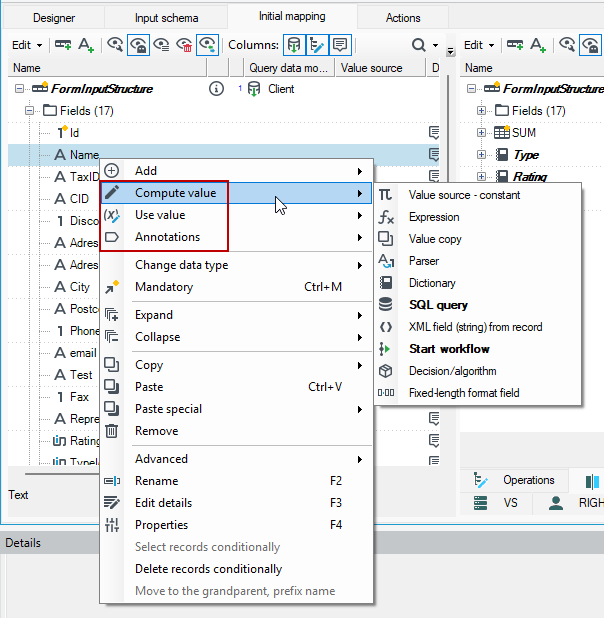The width and height of the screenshot is (604, 618).
Task: Open the Use value submenu
Action: click(x=236, y=215)
